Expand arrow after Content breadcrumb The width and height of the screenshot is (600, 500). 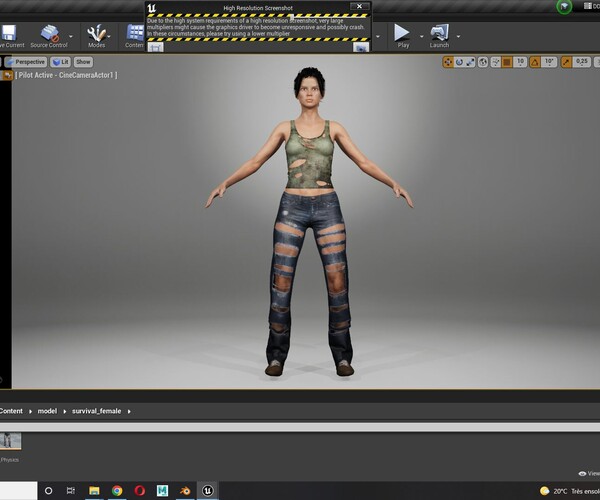coord(30,411)
